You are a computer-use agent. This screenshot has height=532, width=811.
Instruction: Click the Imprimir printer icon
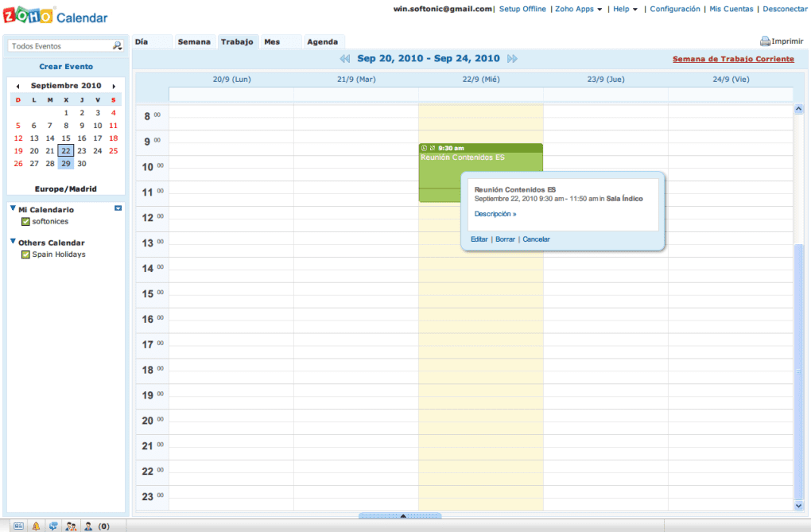765,41
